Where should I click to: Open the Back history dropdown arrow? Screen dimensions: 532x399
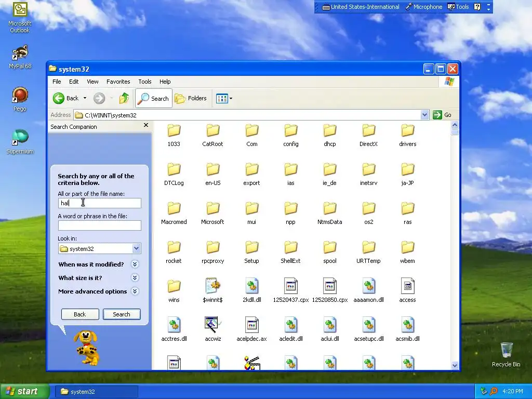tap(85, 98)
